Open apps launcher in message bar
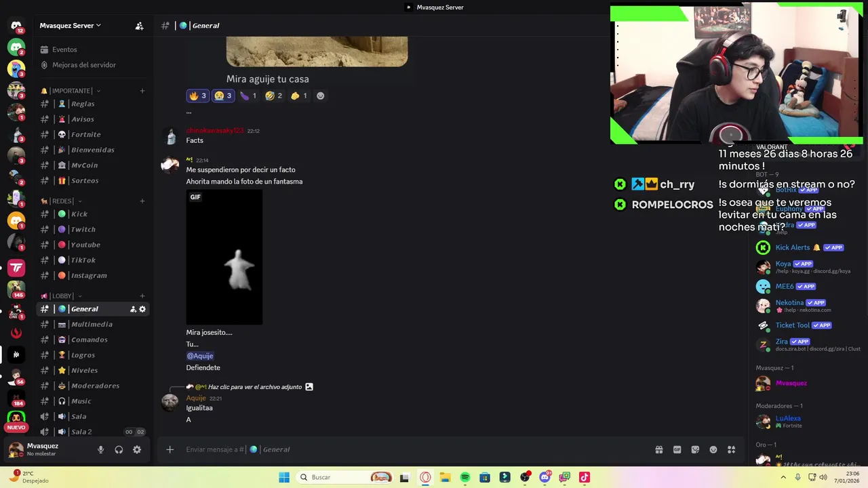868x488 pixels. (x=731, y=449)
